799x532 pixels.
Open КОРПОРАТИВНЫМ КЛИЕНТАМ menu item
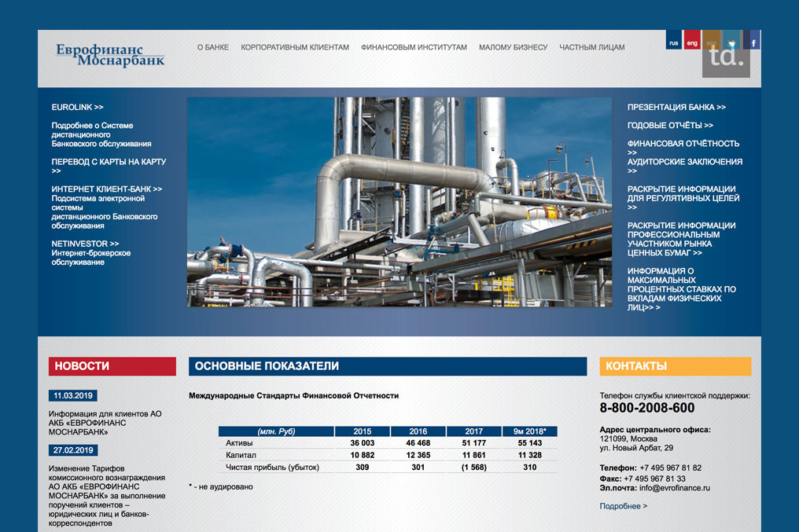tap(295, 47)
